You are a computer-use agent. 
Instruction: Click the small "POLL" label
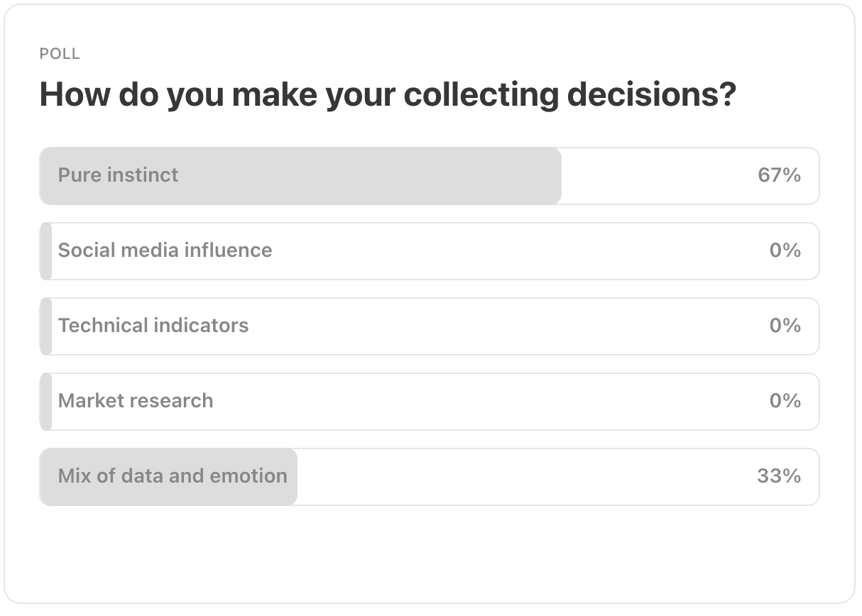60,54
